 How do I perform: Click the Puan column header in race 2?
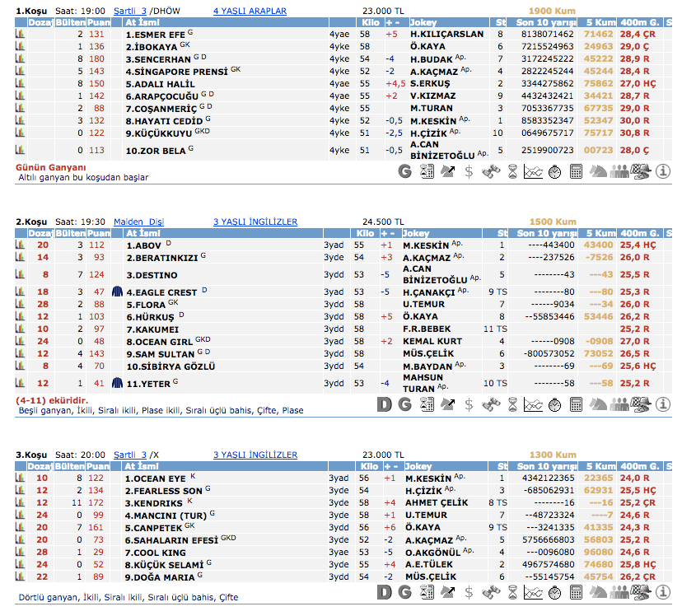97,233
